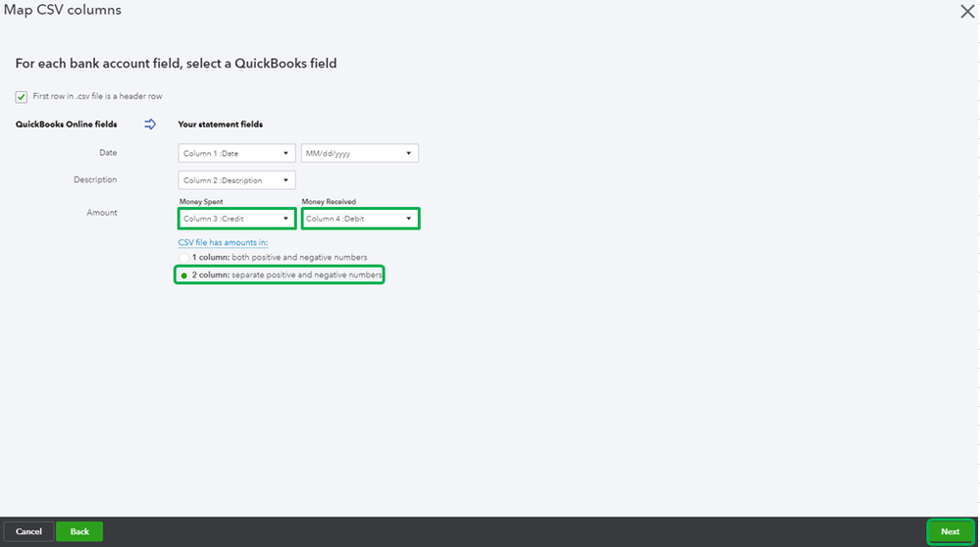Screen dimensions: 980x547
Task: Uncheck 'First row in .csv file is a header row'
Action: click(22, 97)
